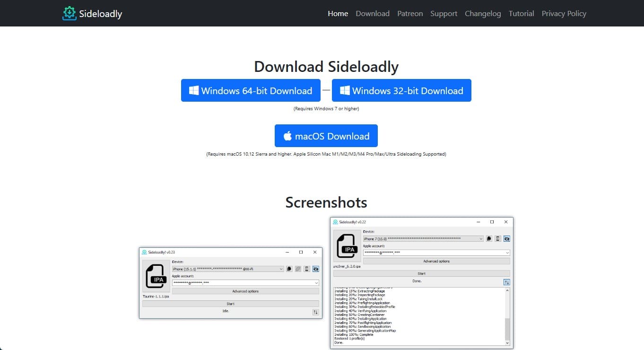Open the Support nav item
Screen dimensions: 644x350
point(444,13)
